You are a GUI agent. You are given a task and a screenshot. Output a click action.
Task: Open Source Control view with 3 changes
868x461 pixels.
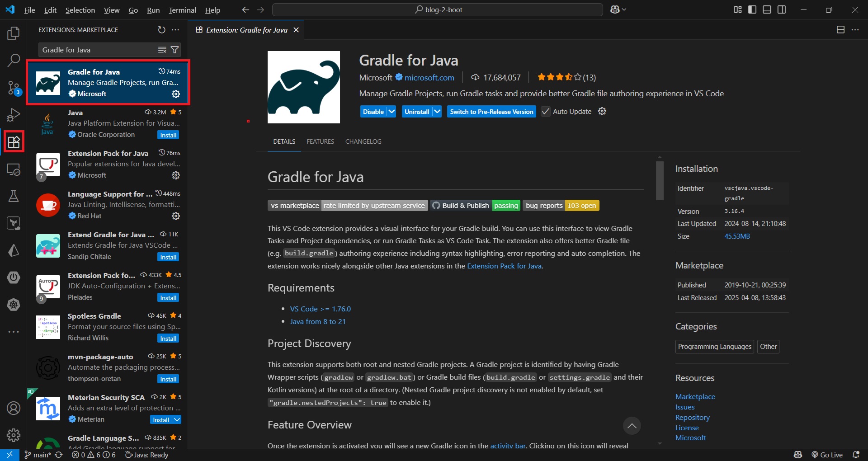14,88
